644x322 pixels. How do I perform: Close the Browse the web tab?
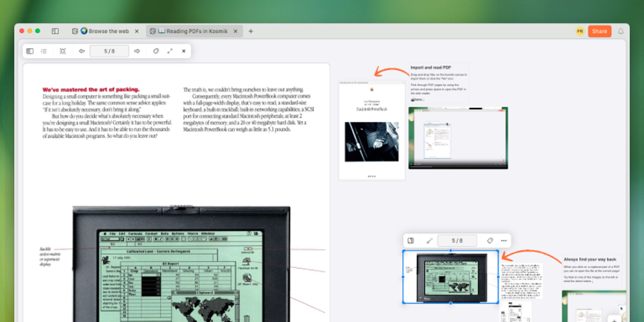[137, 31]
